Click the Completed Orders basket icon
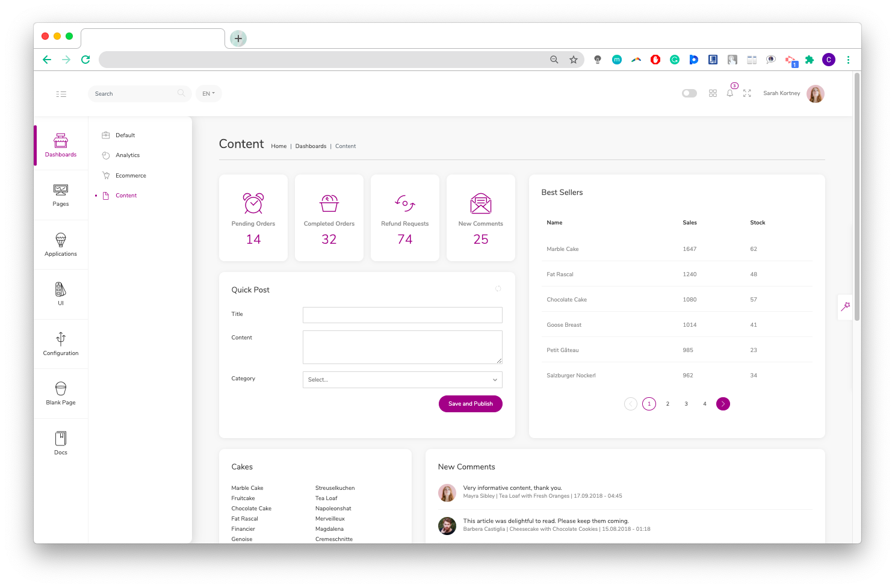The image size is (895, 588). tap(329, 203)
